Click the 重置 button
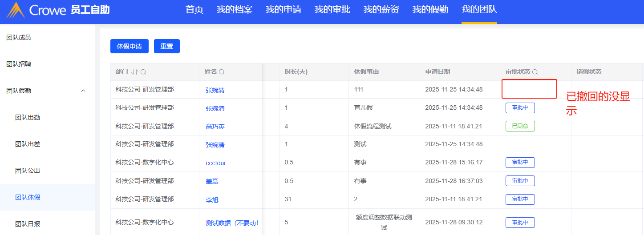Viewport: 644px width, 235px height. click(166, 46)
